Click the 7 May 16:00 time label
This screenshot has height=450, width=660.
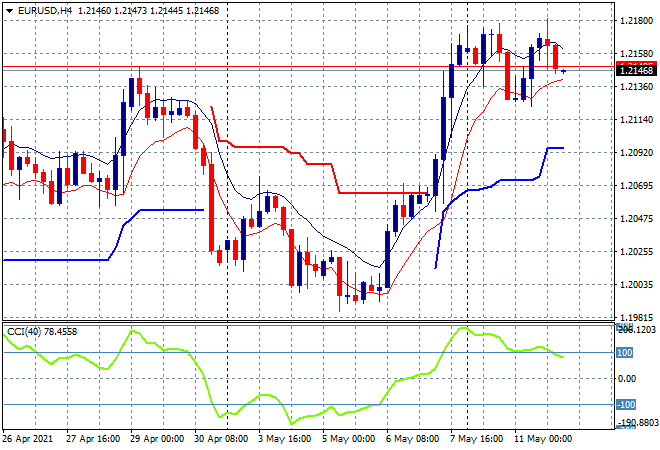point(476,439)
